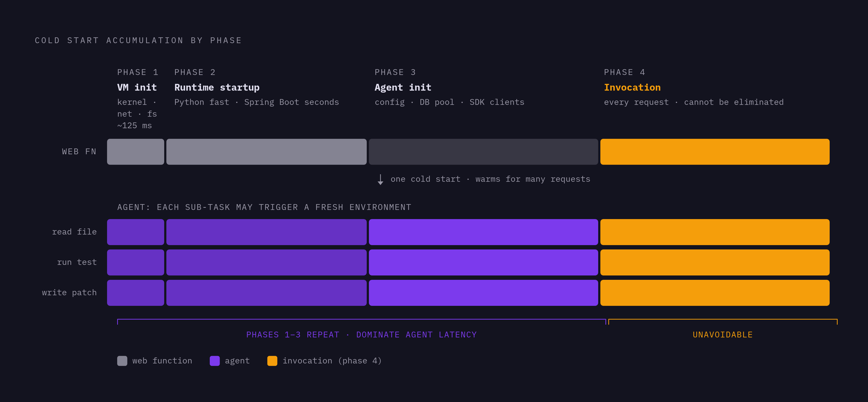Image resolution: width=868 pixels, height=402 pixels.
Task: Click the down arrow beside 'one cold start'
Action: coord(380,180)
